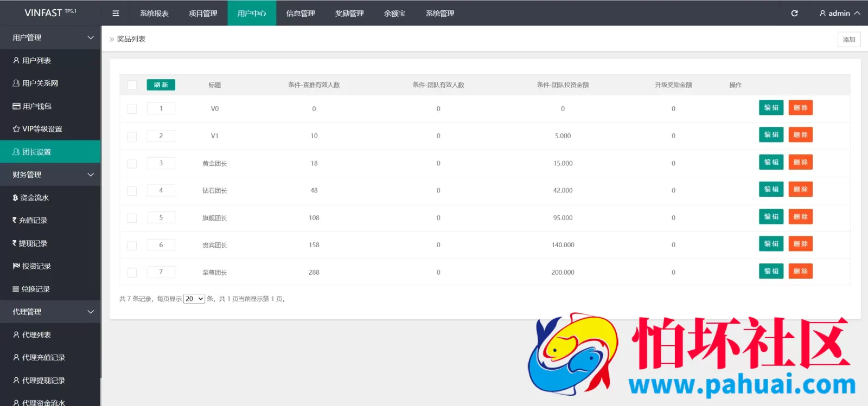
Task: Click the sort order field with value 2
Action: coord(161,136)
